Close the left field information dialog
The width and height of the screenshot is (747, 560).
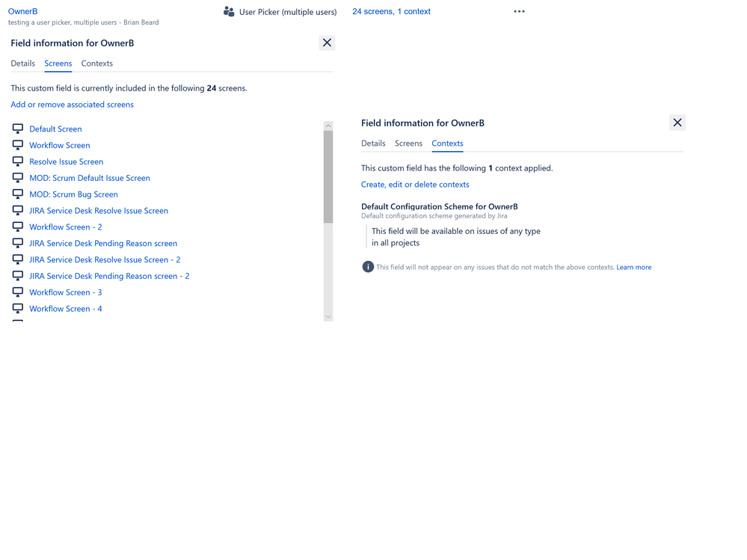[327, 43]
